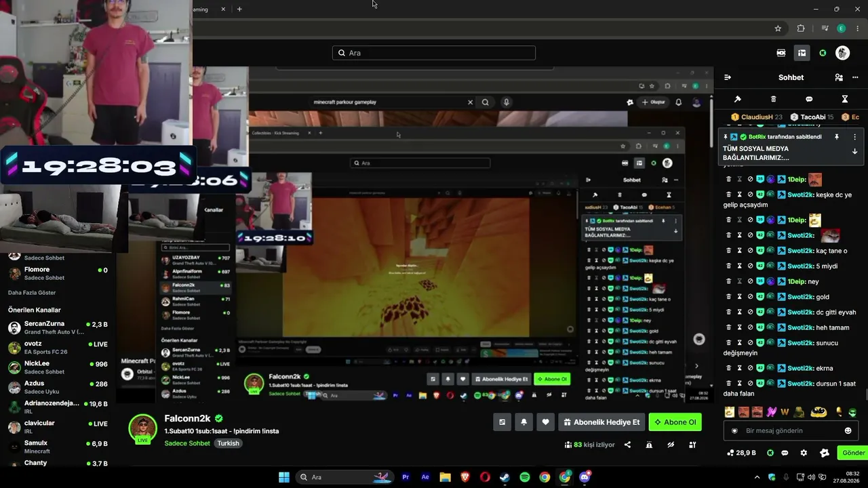The height and width of the screenshot is (488, 868).
Task: Select TacoAbi in the chat leaderboard
Action: tap(812, 117)
